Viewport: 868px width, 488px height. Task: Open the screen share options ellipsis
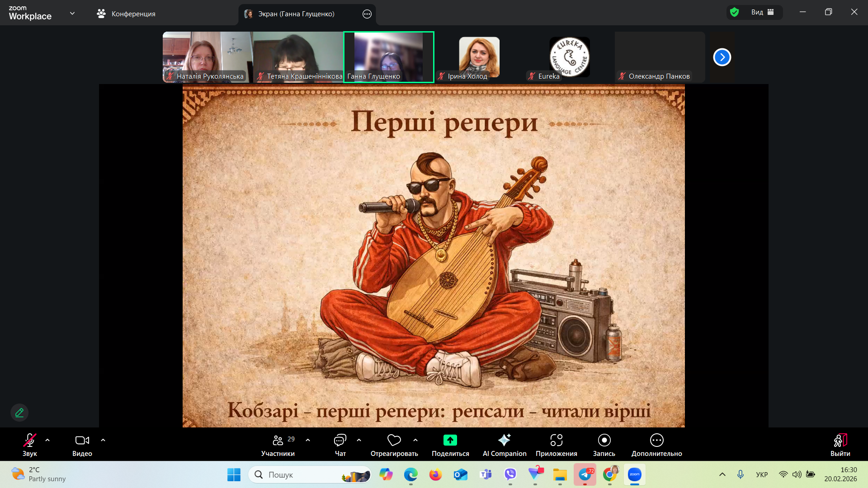click(x=367, y=14)
